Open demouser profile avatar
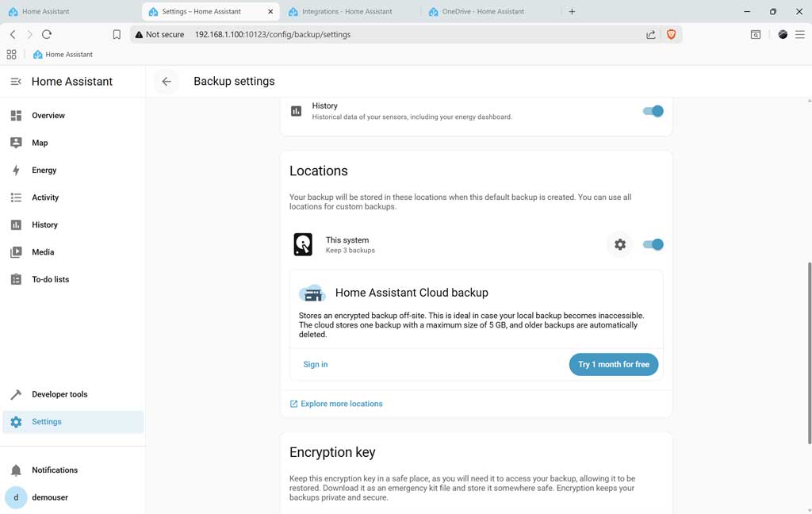The image size is (812, 514). [x=16, y=497]
